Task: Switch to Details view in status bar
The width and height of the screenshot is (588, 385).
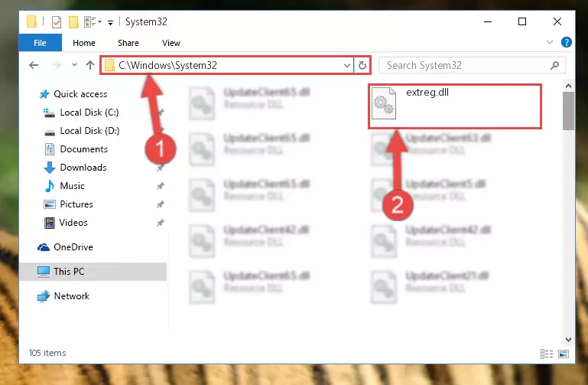Action: (x=547, y=354)
